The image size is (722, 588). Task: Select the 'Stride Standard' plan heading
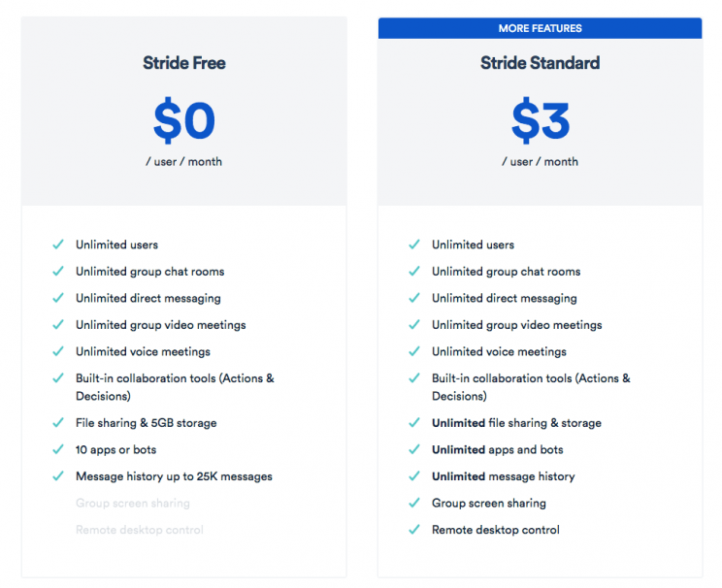[540, 63]
